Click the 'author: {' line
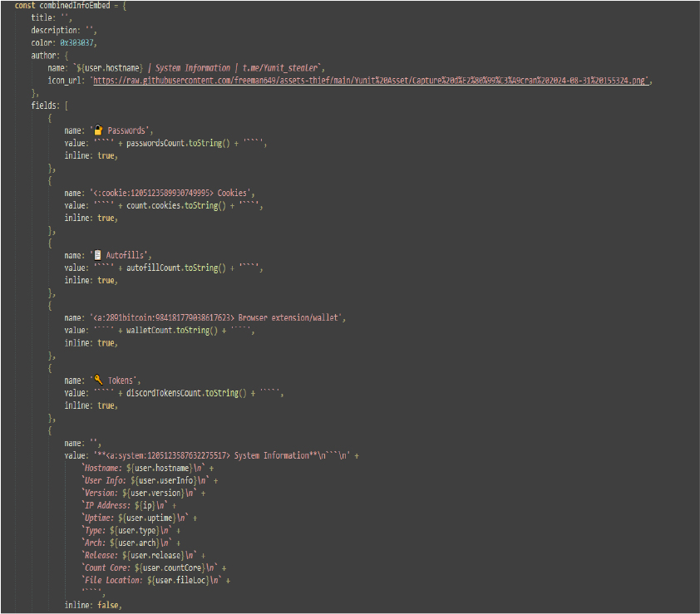700x614 pixels. point(50,56)
